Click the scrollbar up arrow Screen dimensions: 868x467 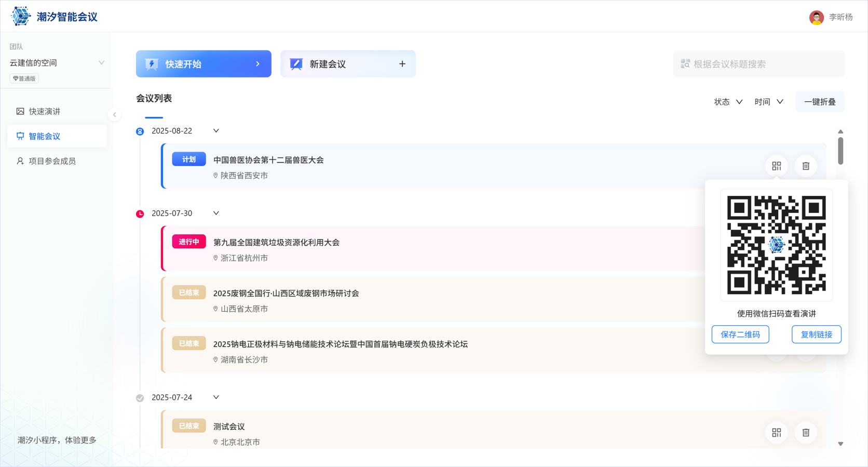click(840, 131)
